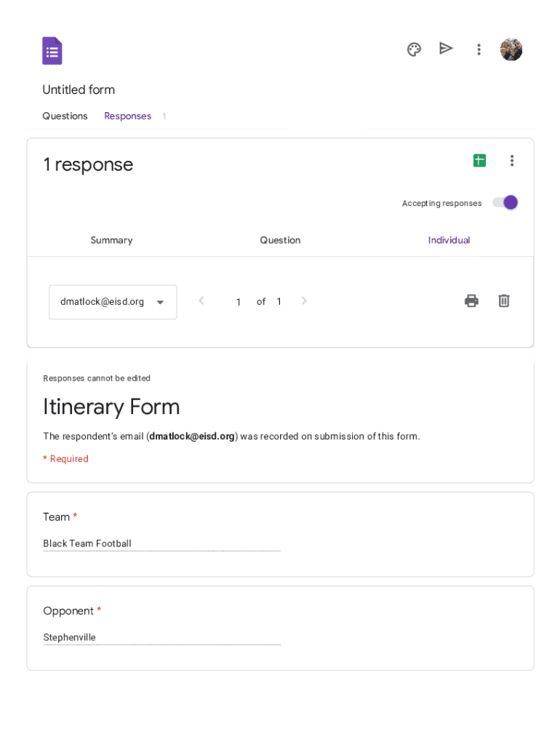The height and width of the screenshot is (745, 560).
Task: Open the Summary view tab
Action: [111, 240]
